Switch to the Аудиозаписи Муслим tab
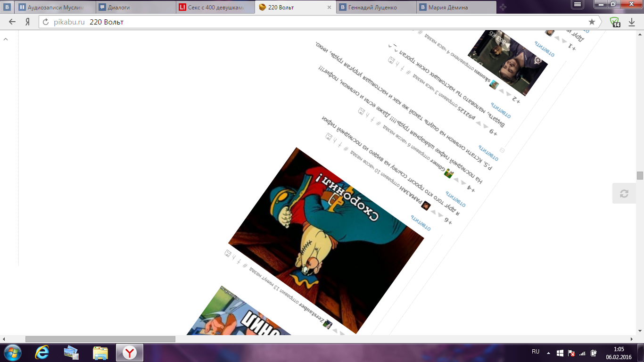This screenshot has width=644, height=362. click(55, 7)
